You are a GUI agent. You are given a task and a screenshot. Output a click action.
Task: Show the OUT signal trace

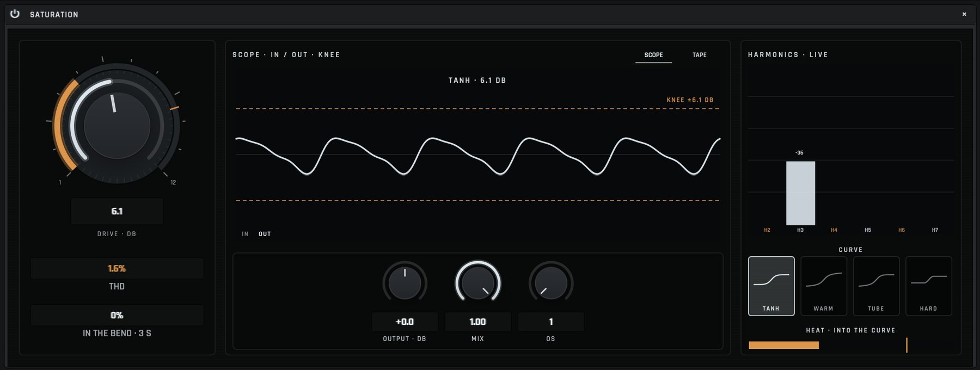(265, 234)
